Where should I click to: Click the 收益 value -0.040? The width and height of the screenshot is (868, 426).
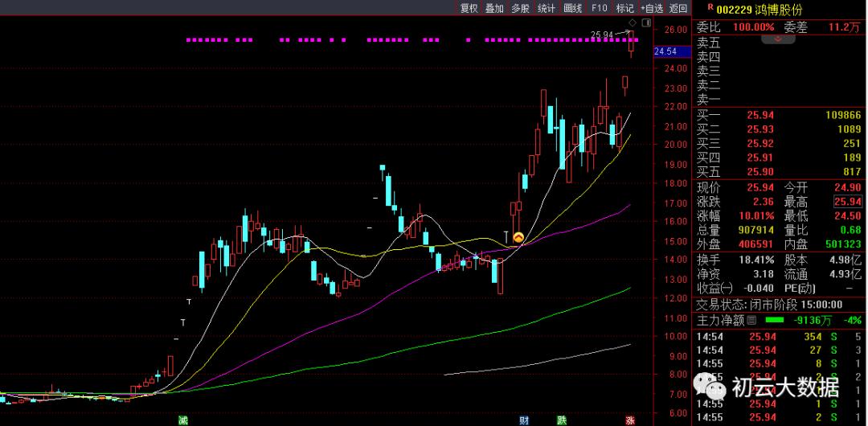pos(758,289)
